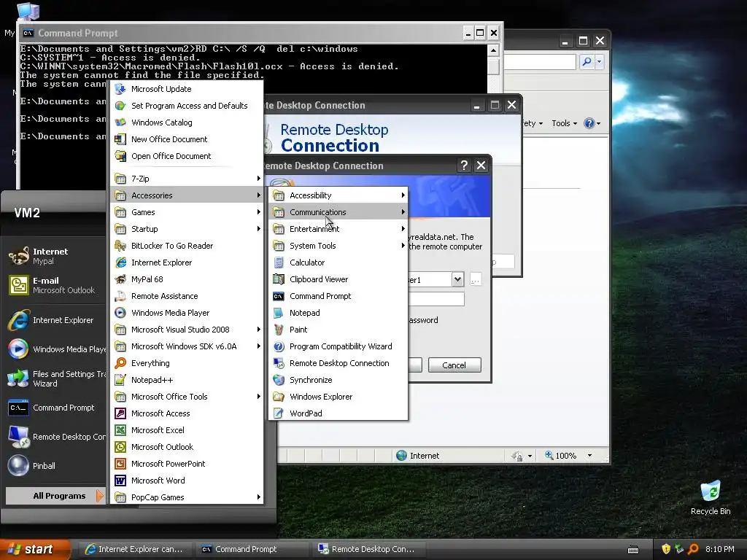Launch MyPal 68 from All Programs
This screenshot has width=747, height=560.
[x=187, y=279]
